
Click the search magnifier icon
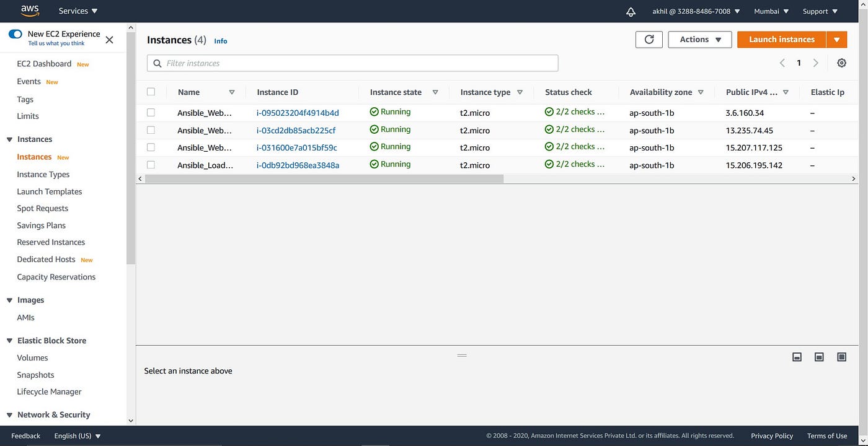coord(157,63)
